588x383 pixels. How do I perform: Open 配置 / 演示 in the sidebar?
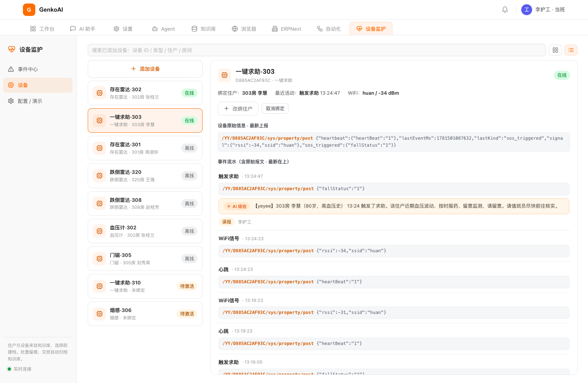[38, 101]
